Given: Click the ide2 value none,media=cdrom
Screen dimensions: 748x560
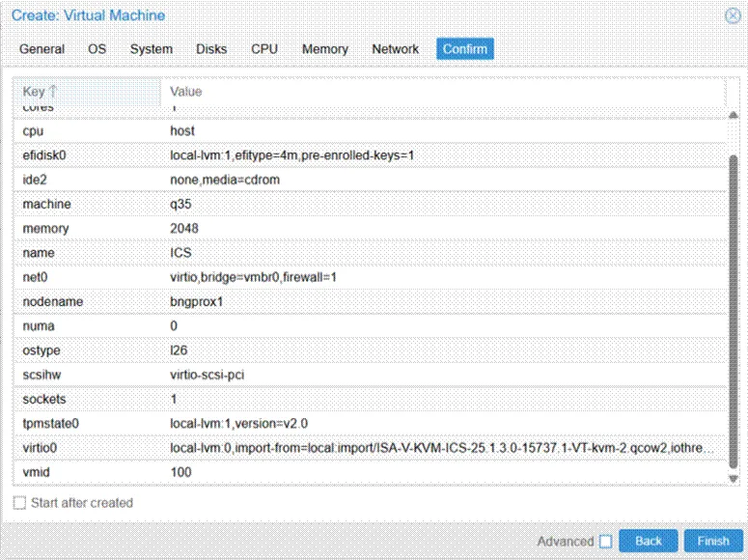Looking at the screenshot, I should [225, 180].
